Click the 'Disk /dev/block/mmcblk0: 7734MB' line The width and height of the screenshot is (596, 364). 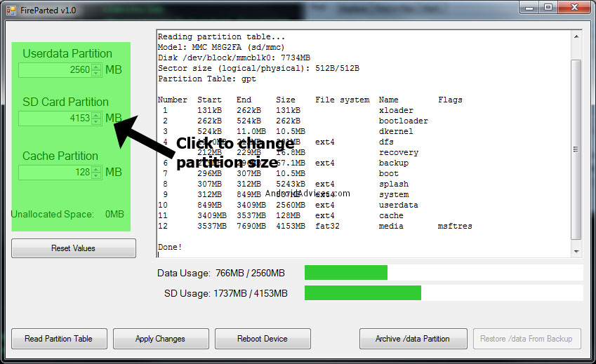tap(234, 58)
